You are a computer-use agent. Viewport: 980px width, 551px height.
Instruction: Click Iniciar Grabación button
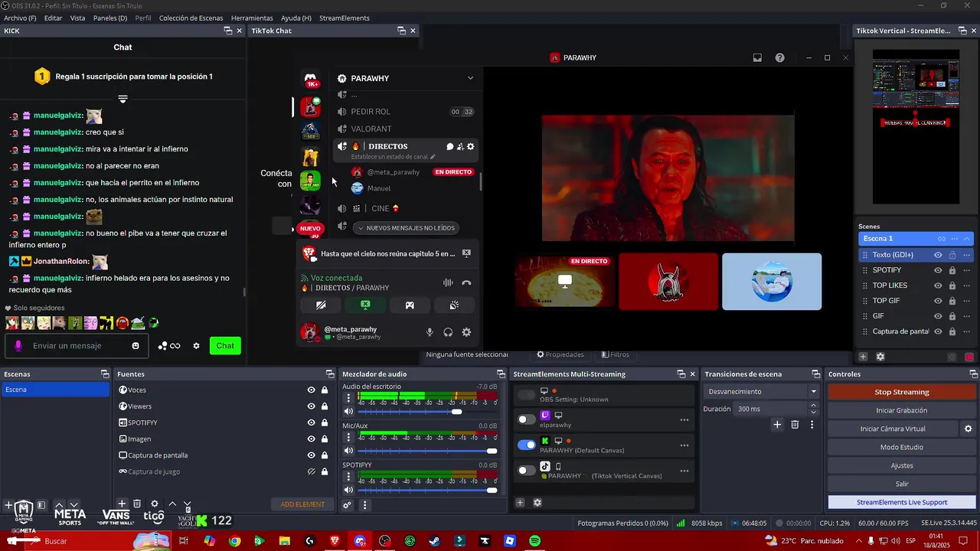[902, 410]
